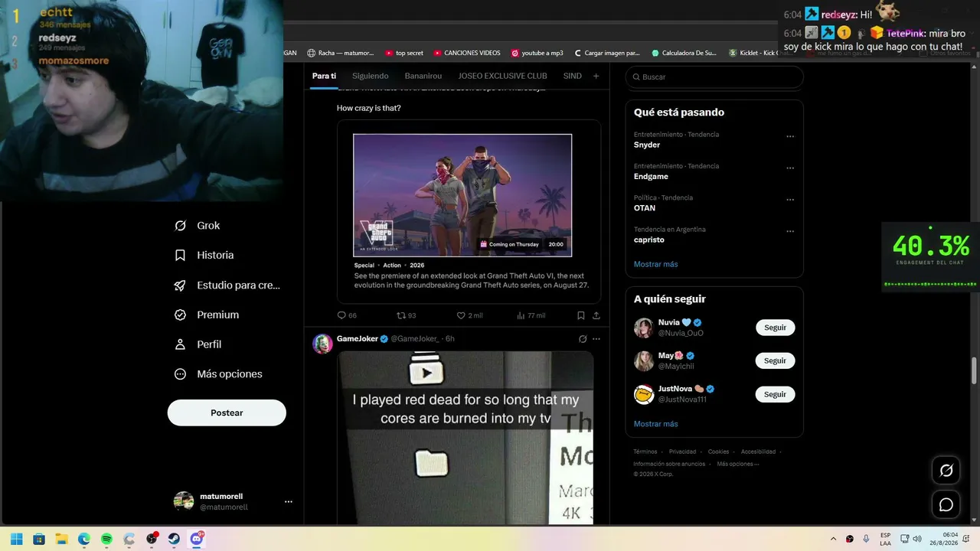This screenshot has width=980, height=551.
Task: Open the red dead meme image
Action: (x=465, y=438)
